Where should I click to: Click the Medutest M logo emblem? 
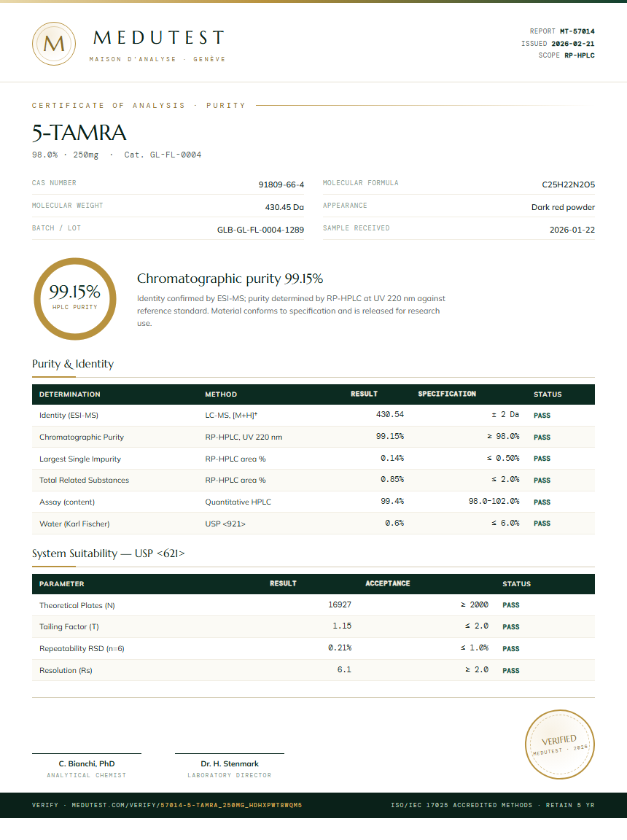(x=53, y=44)
